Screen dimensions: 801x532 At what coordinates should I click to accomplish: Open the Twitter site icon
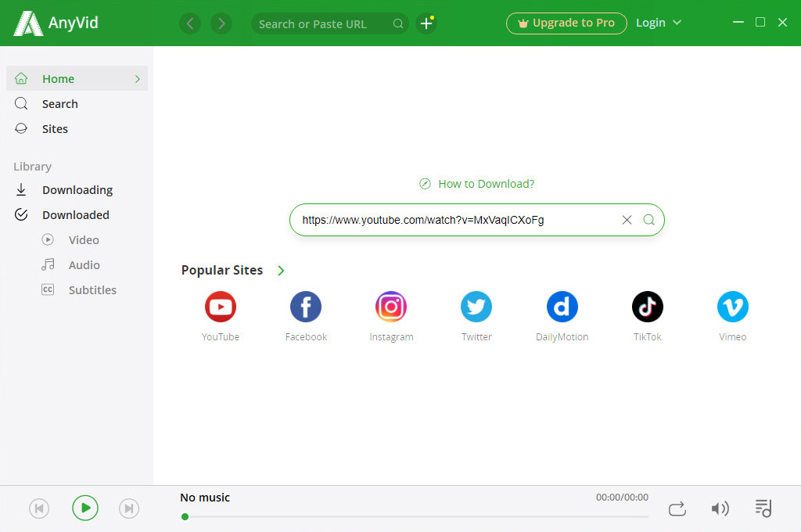pyautogui.click(x=476, y=307)
